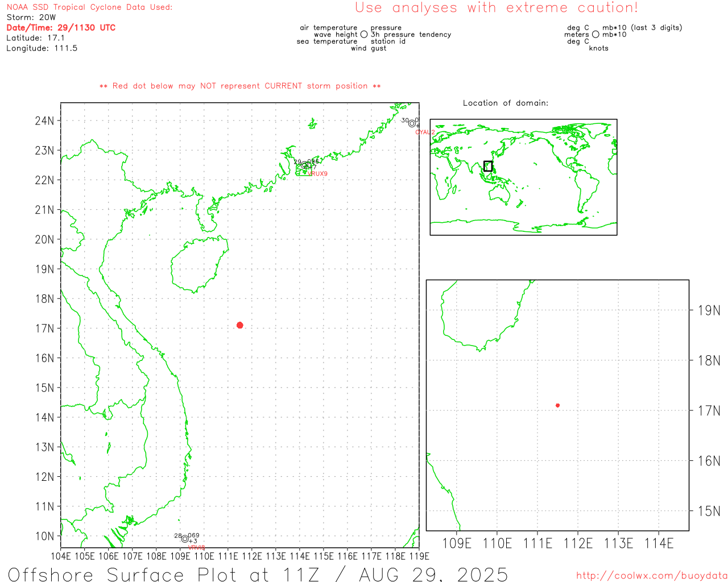Click red dot position warning note
This screenshot has width=728, height=582.
[240, 86]
